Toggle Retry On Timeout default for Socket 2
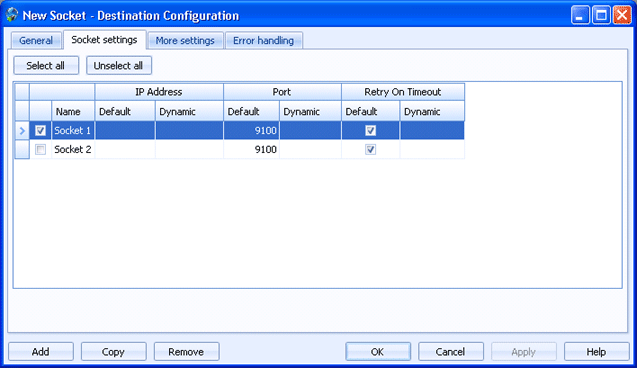 [x=370, y=149]
